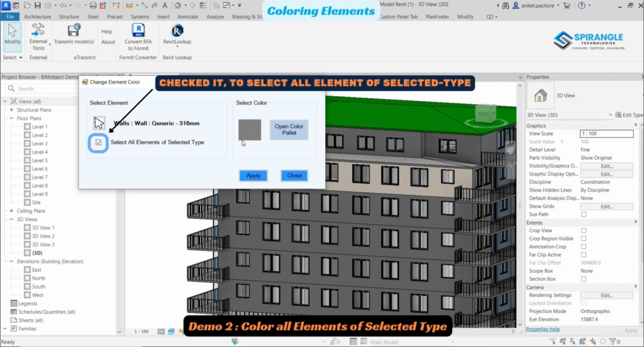Close the Change Element Color dialog via Close
644x347 pixels.
(x=294, y=176)
